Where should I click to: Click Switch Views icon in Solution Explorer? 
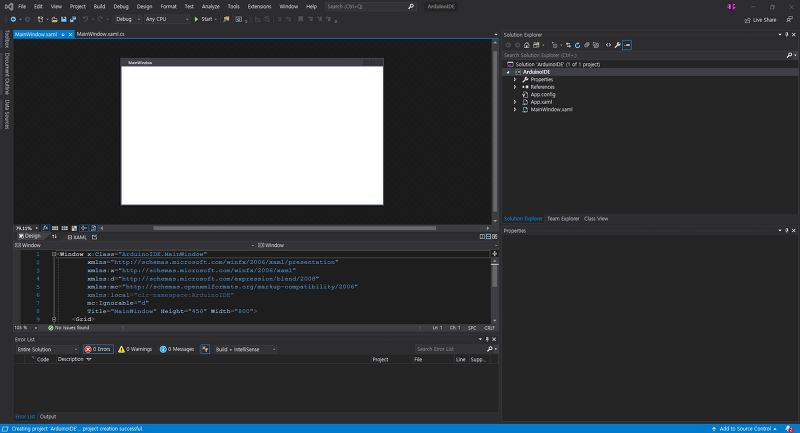coord(536,45)
